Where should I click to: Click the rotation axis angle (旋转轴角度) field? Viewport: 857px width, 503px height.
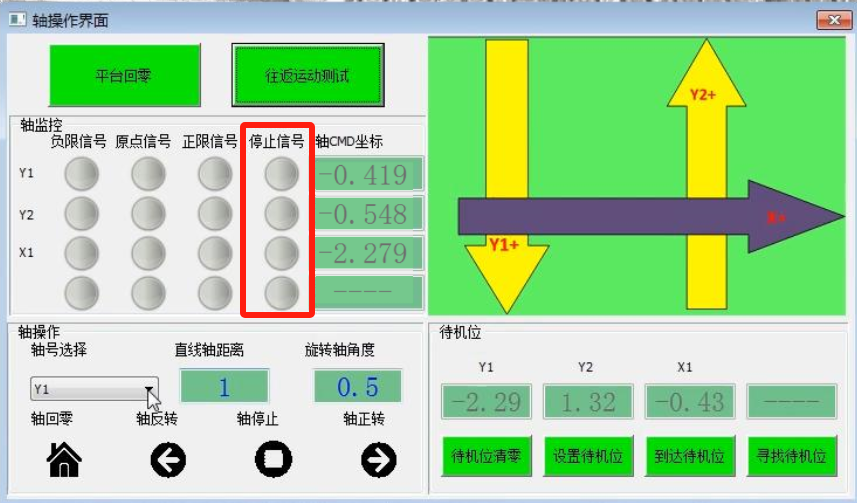tap(357, 387)
